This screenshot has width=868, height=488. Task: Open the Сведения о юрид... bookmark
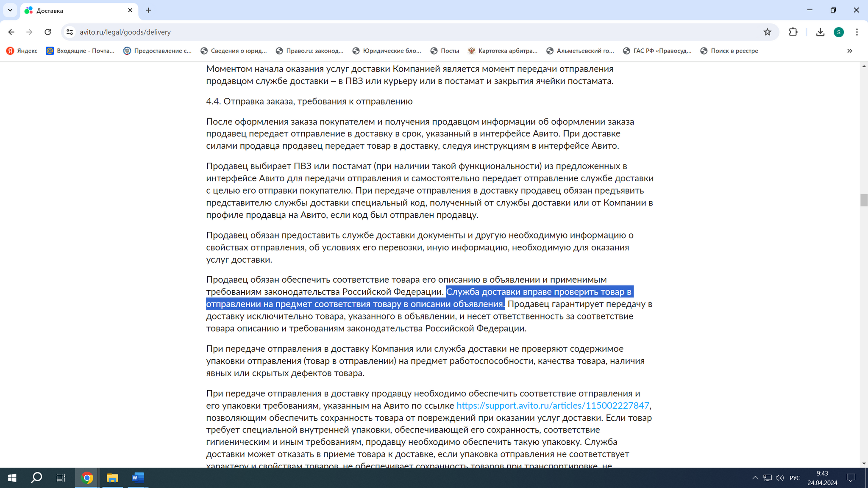pyautogui.click(x=234, y=51)
